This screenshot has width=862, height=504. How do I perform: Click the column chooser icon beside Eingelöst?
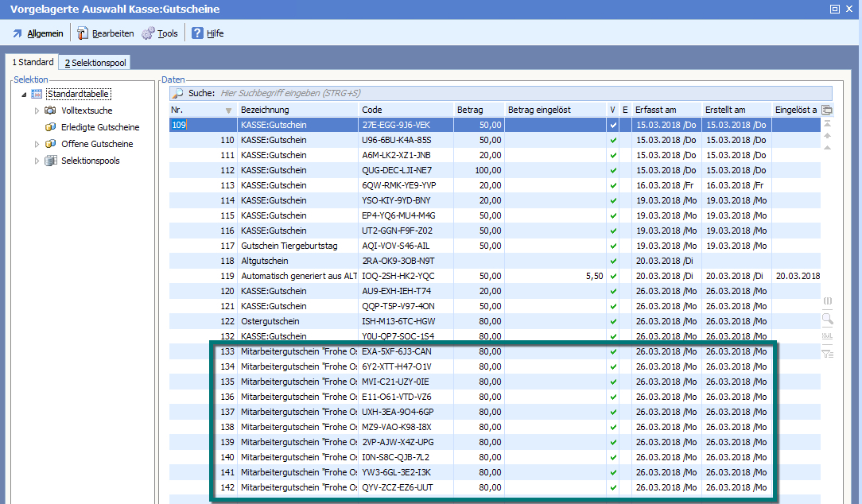(827, 110)
